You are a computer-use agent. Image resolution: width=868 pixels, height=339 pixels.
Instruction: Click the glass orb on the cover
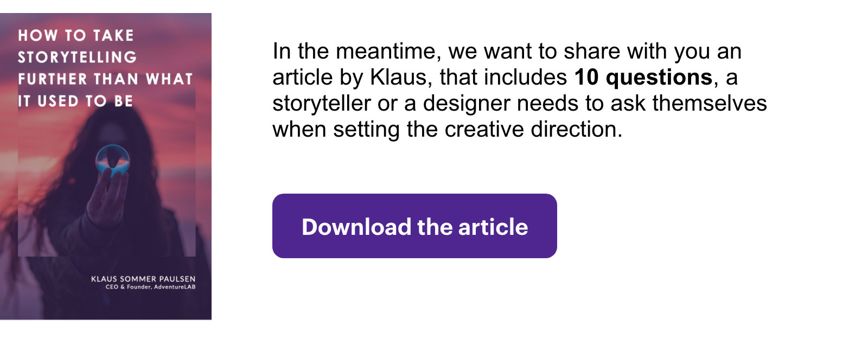point(112,161)
